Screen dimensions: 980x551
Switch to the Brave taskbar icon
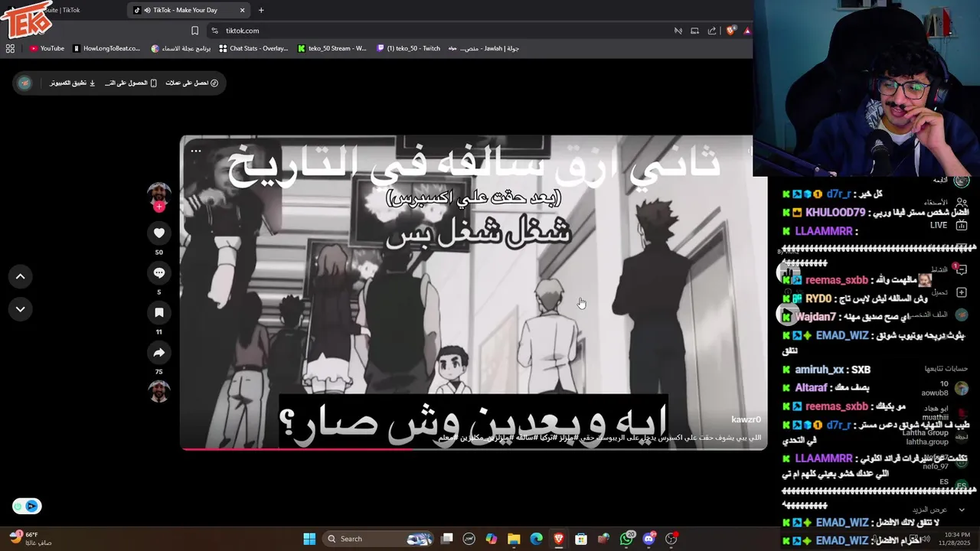click(559, 539)
